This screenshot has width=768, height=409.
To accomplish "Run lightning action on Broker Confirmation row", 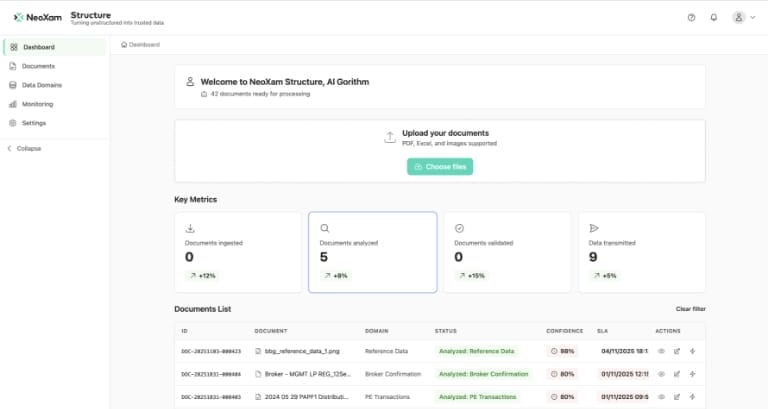I will click(x=692, y=374).
